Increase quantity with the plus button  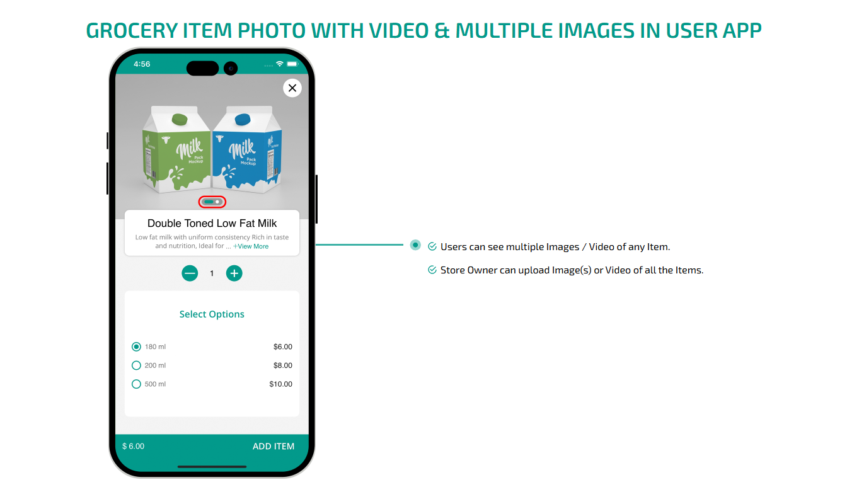234,273
